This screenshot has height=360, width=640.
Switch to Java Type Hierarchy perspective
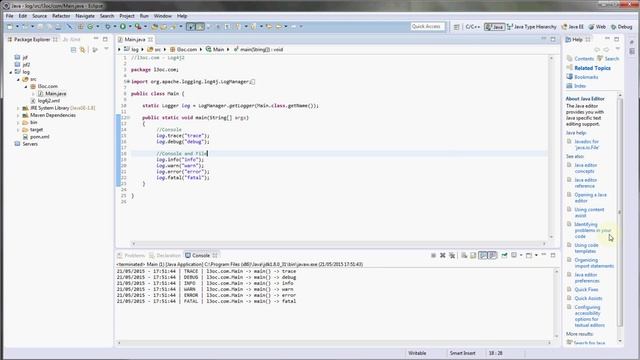531,27
